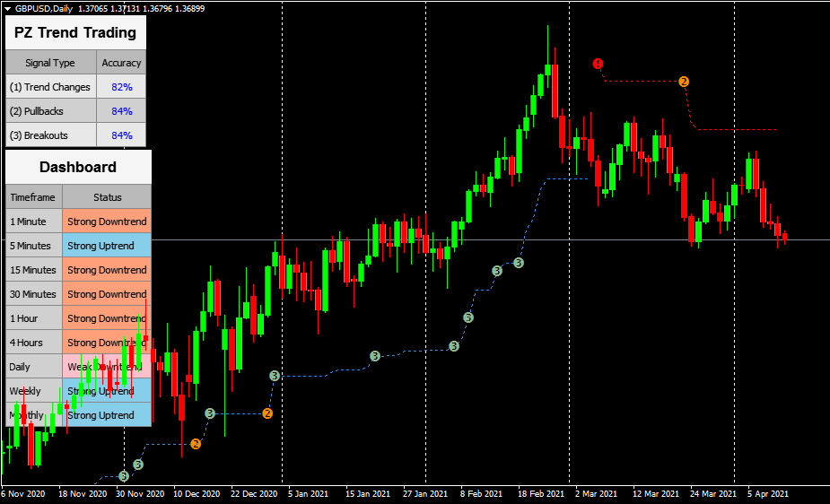Open the arrow menu beside GBPUSD,Daily
The height and width of the screenshot is (504, 830).
tap(7, 7)
